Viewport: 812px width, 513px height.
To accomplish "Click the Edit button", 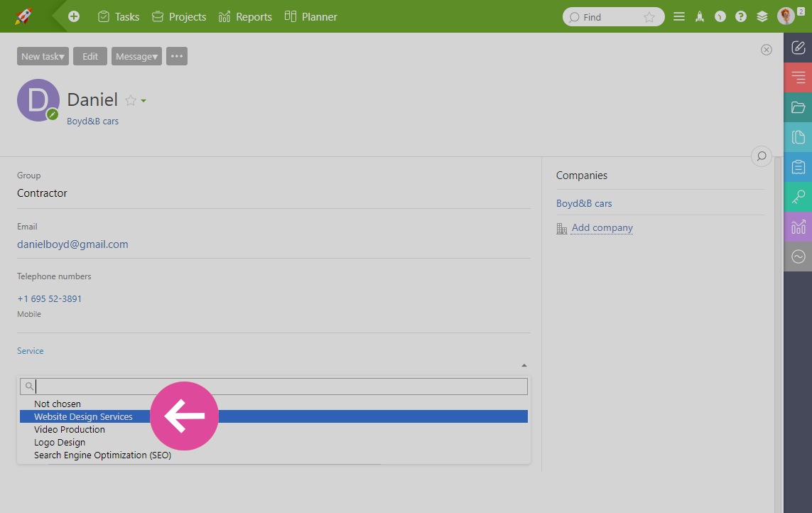I will pyautogui.click(x=90, y=56).
